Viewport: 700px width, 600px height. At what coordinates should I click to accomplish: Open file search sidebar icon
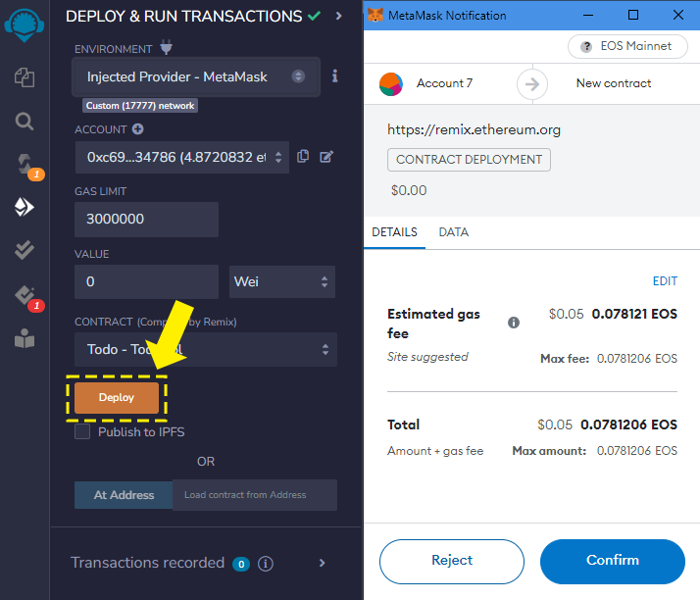pos(25,121)
